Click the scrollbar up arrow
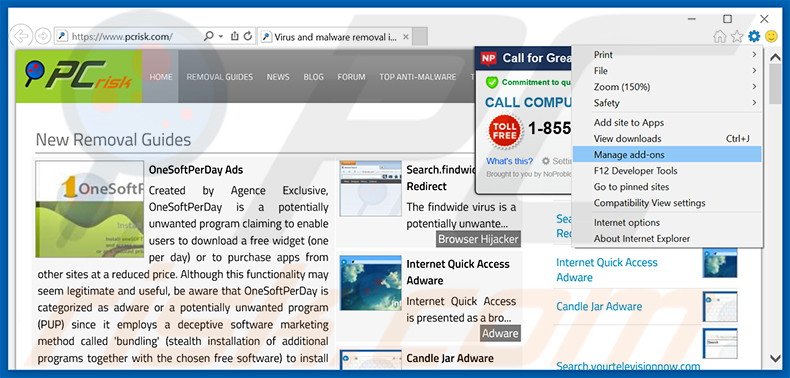Screen dimensions: 790x378 775,58
